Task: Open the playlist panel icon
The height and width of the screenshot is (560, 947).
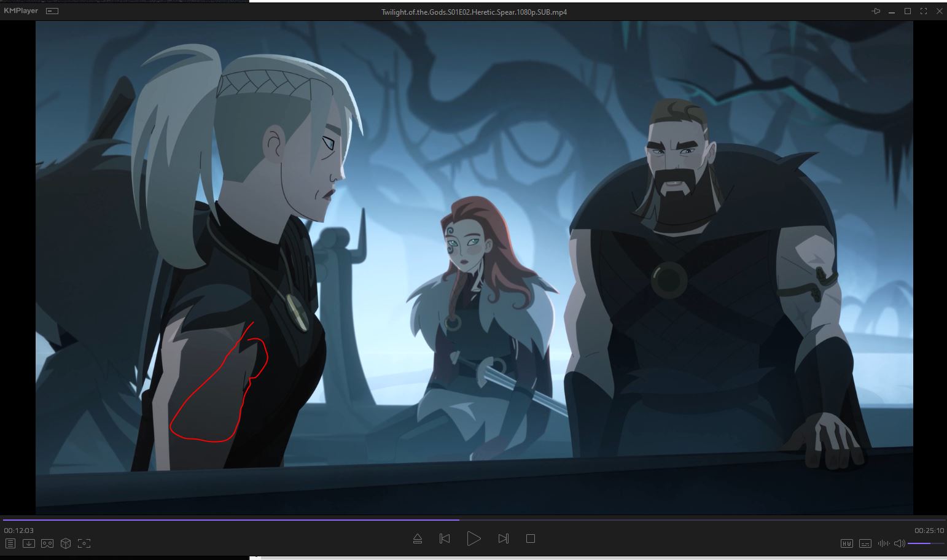Action: [10, 543]
